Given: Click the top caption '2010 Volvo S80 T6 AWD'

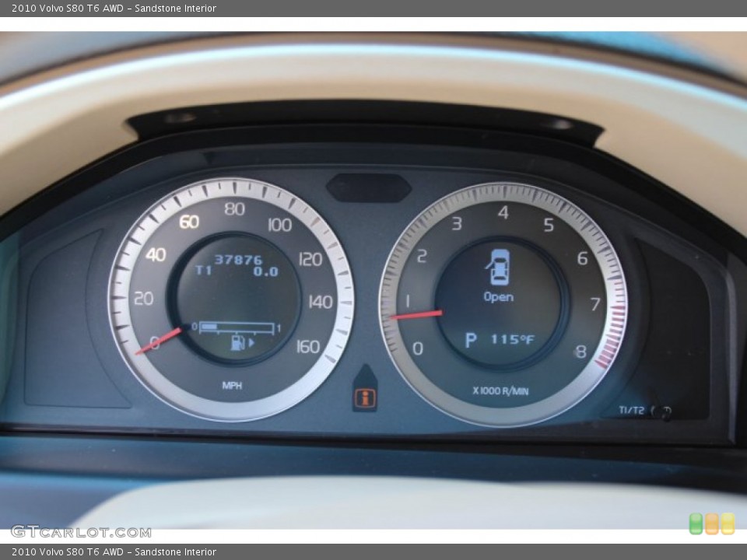Looking at the screenshot, I should coord(67,8).
